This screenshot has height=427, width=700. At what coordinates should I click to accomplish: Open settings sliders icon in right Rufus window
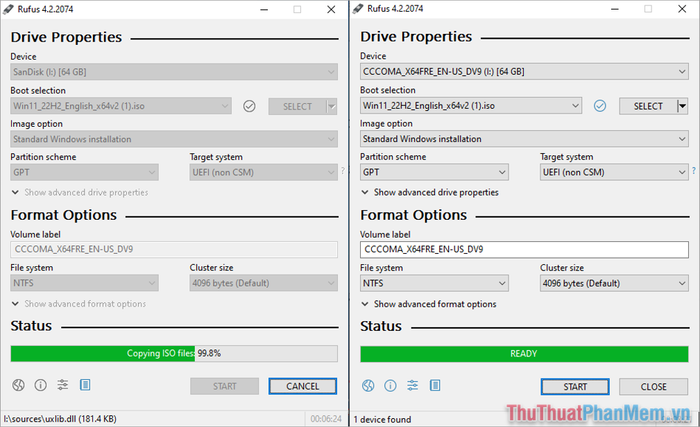[412, 385]
